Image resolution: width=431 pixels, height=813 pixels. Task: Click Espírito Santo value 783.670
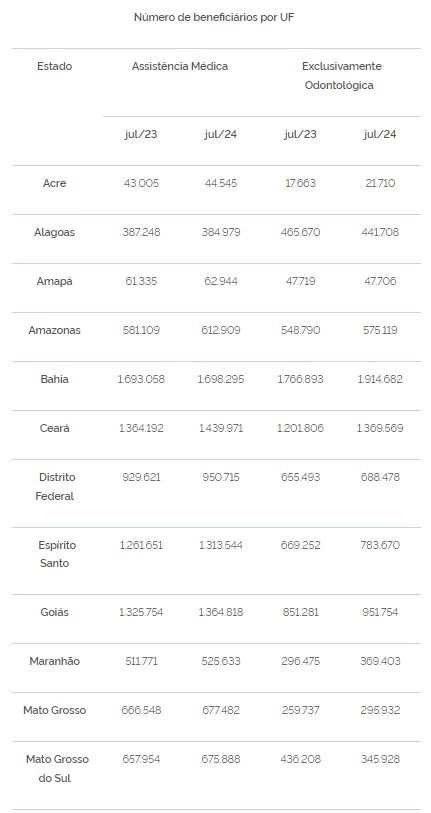[x=380, y=545]
